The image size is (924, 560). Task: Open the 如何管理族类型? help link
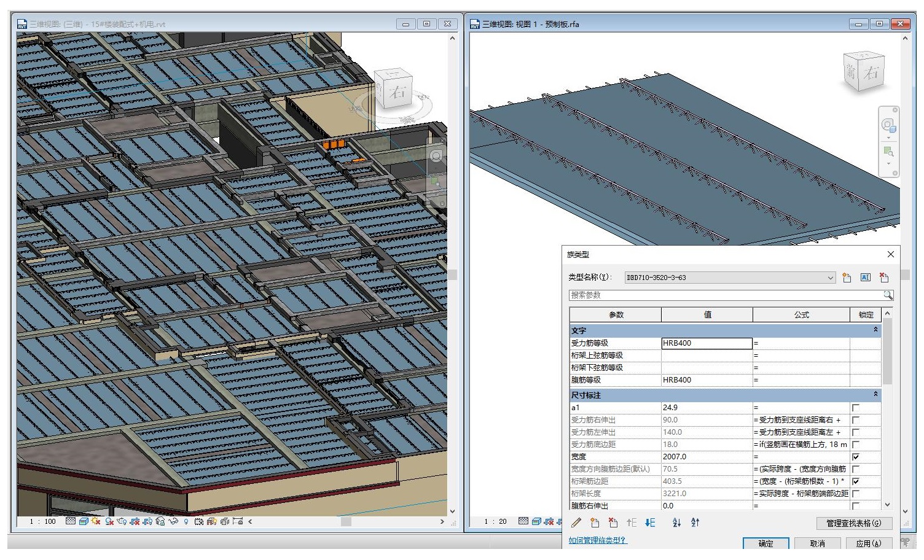pyautogui.click(x=597, y=540)
